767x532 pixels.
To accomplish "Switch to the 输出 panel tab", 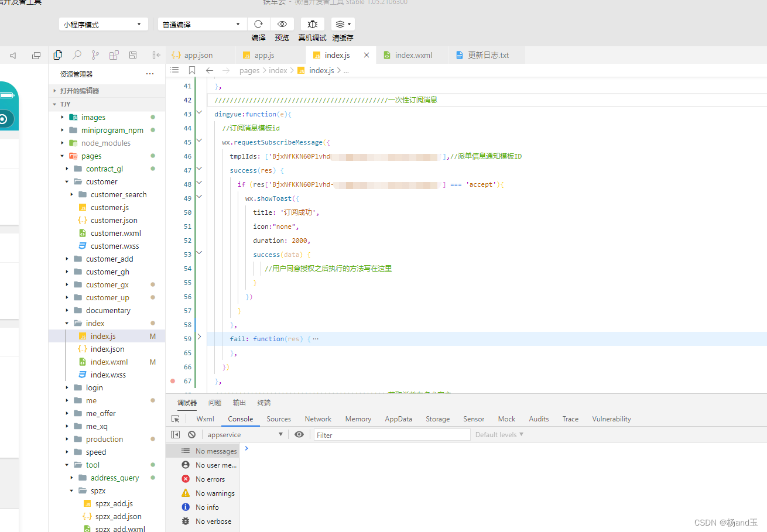I will pos(239,403).
